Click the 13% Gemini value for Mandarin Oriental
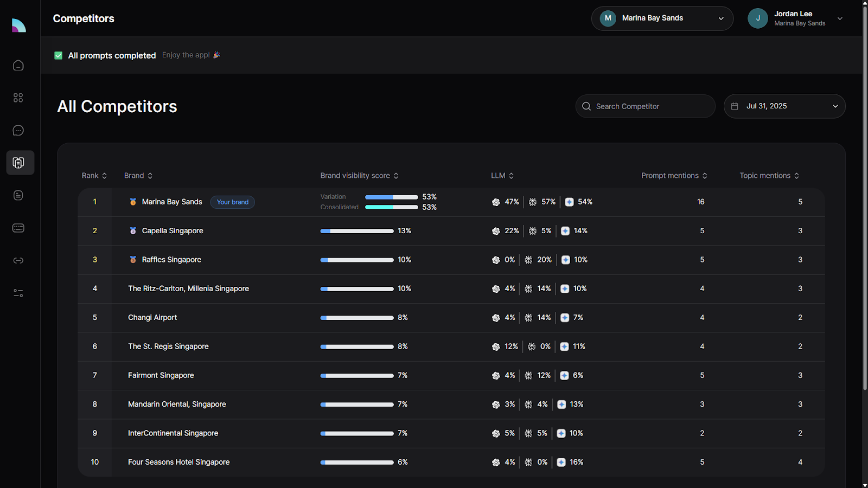This screenshot has height=488, width=868. coord(577,404)
